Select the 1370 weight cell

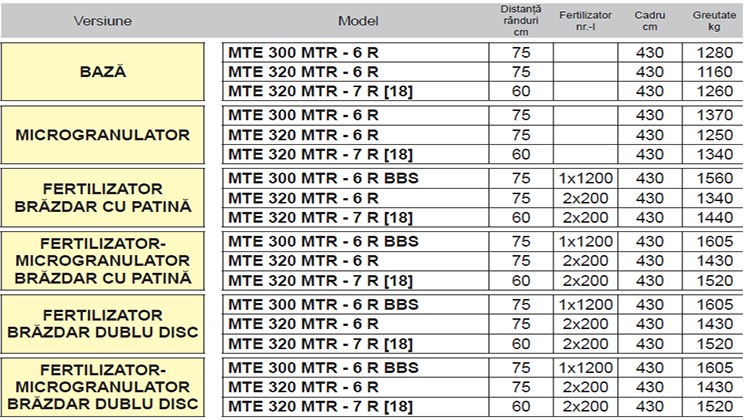(x=714, y=115)
